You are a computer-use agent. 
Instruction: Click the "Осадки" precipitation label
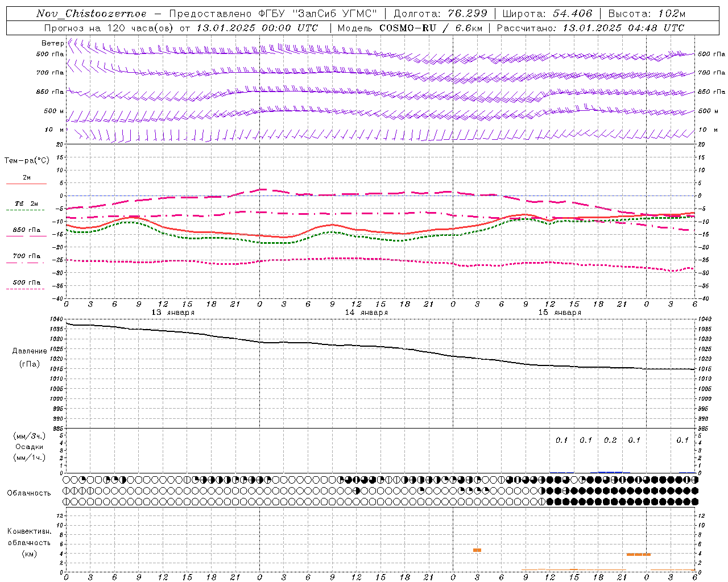30,447
